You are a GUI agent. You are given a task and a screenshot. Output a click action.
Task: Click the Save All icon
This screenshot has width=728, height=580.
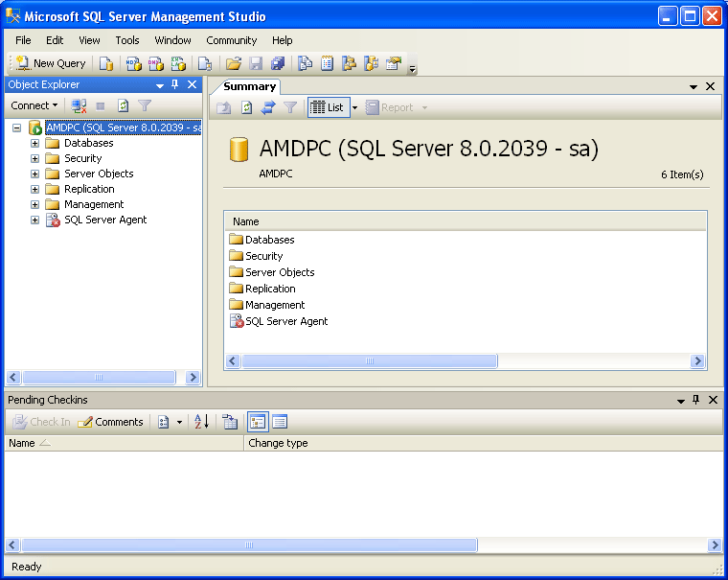click(x=278, y=63)
